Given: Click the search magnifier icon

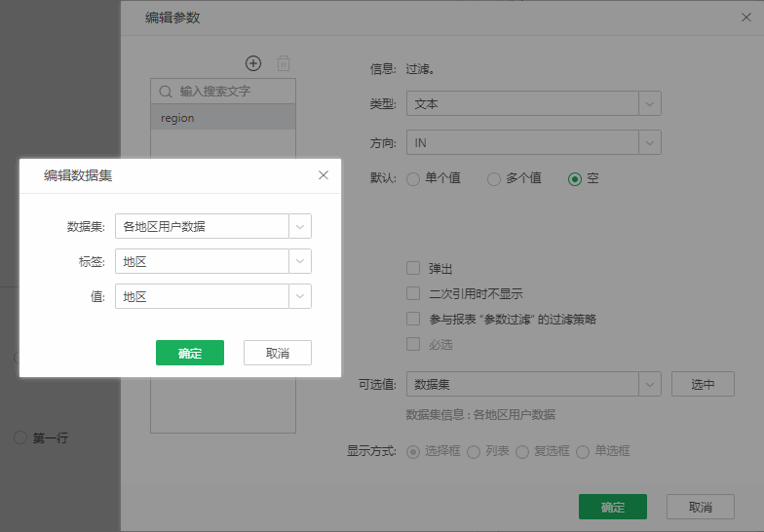Looking at the screenshot, I should coord(166,92).
